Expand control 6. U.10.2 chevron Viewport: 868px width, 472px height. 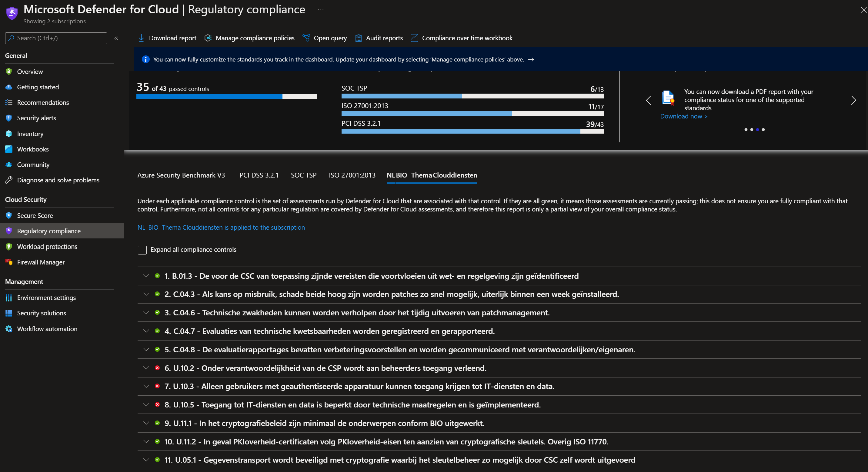tap(146, 368)
